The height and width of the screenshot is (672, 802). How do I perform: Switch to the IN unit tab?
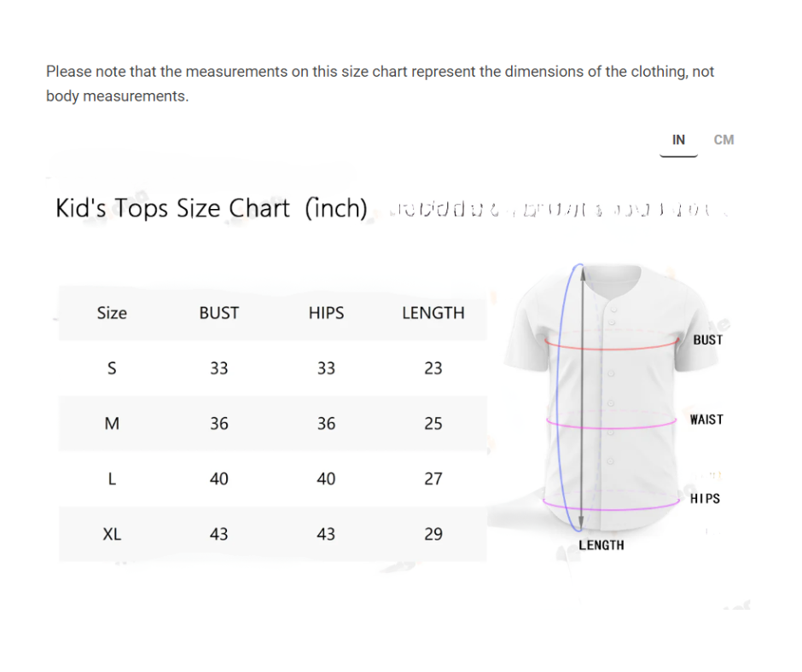point(678,140)
